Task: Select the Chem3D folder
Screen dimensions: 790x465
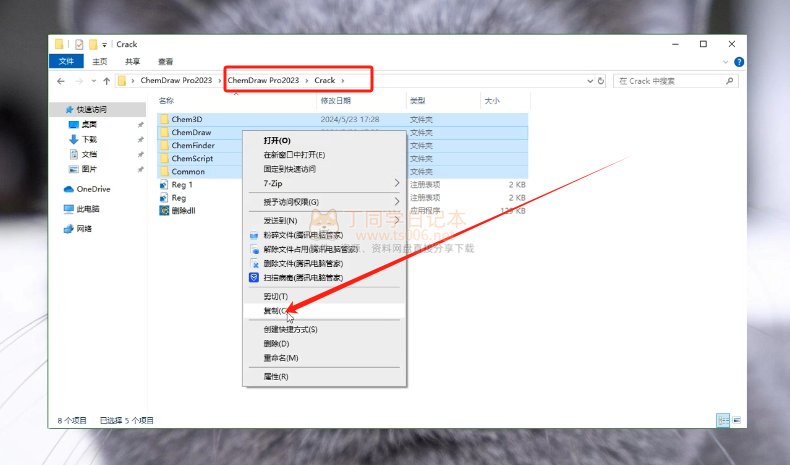Action: (187, 119)
